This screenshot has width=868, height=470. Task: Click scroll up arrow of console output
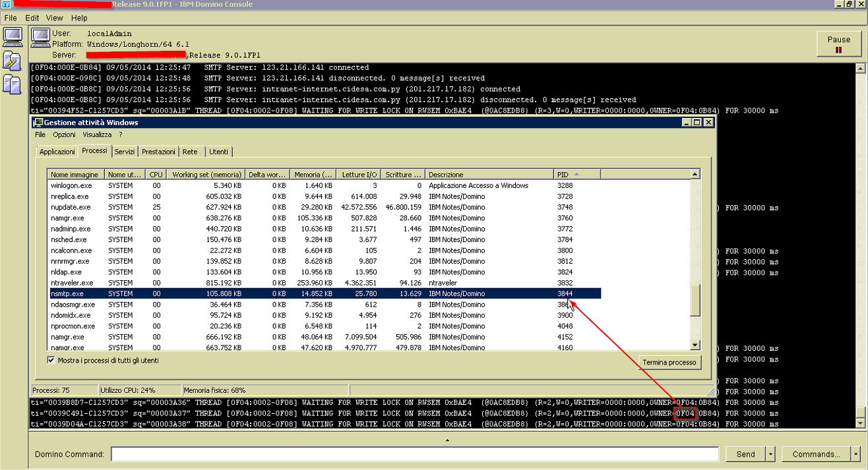860,68
